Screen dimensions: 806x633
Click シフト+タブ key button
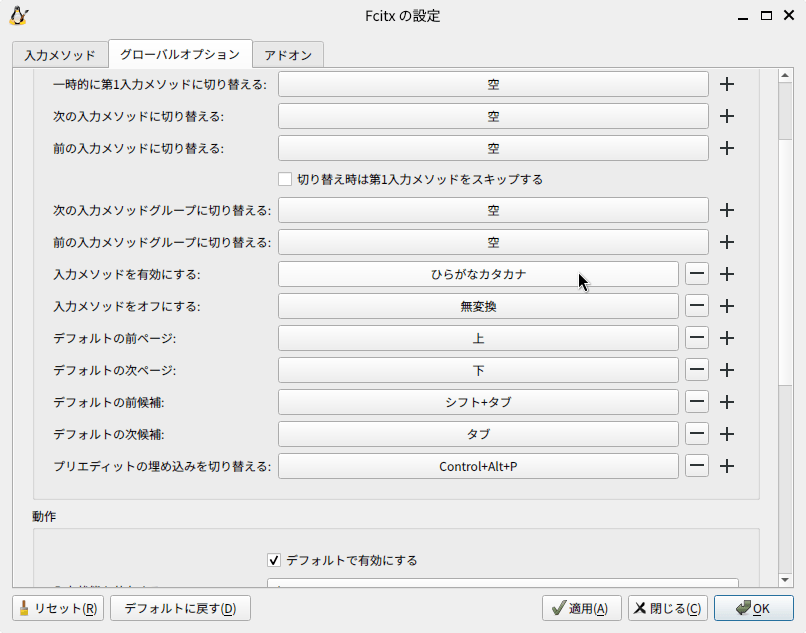[x=478, y=402]
